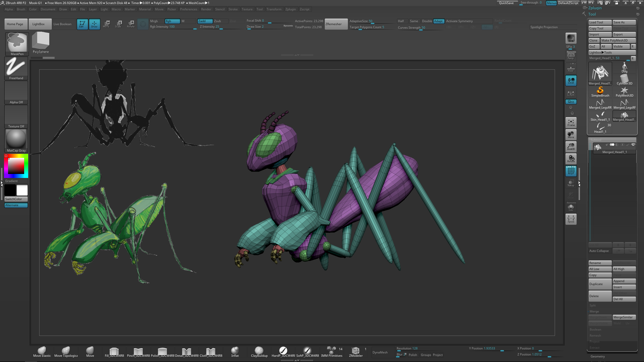Click the white secondary color swatch
This screenshot has width=644, height=362.
tap(22, 190)
